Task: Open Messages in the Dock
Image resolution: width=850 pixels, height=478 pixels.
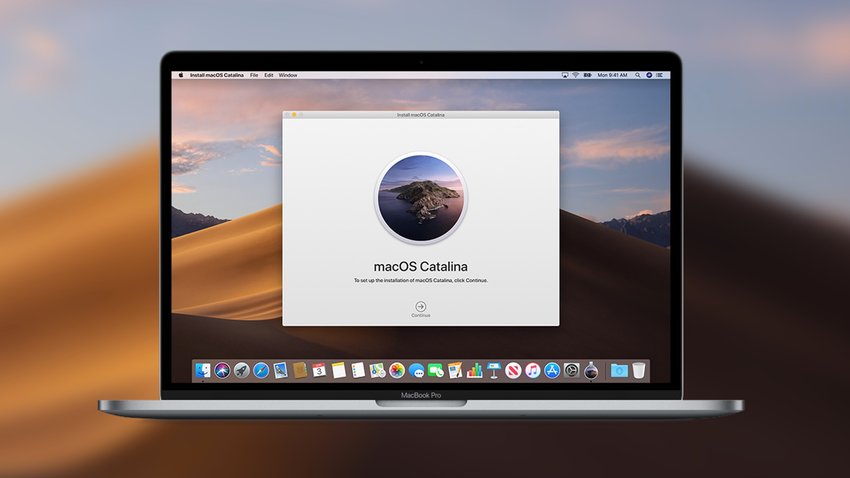Action: [416, 370]
